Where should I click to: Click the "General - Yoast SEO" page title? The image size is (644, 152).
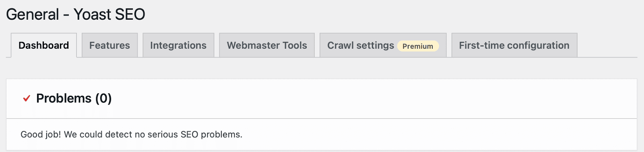tap(76, 14)
